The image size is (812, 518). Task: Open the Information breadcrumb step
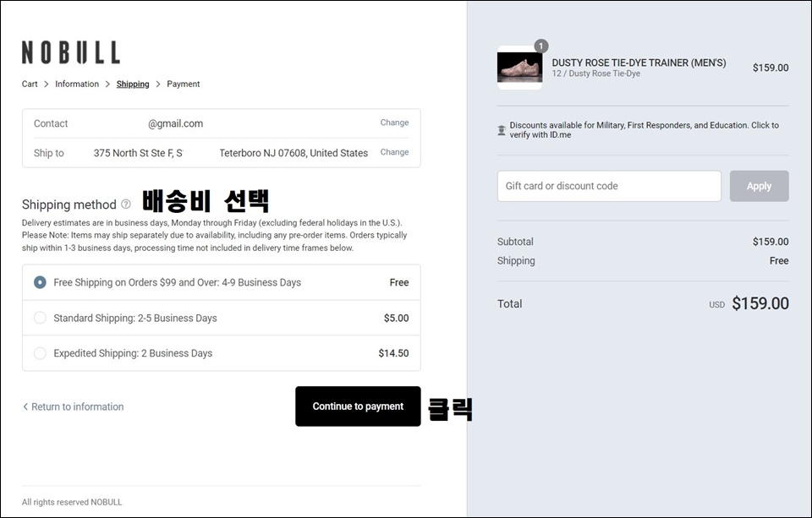tap(77, 84)
